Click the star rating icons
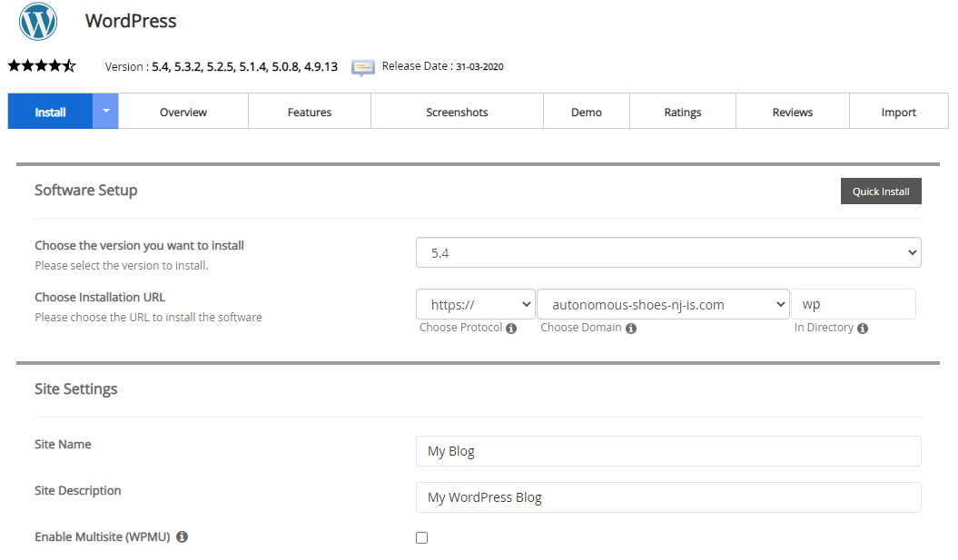The width and height of the screenshot is (958, 560). 42,65
